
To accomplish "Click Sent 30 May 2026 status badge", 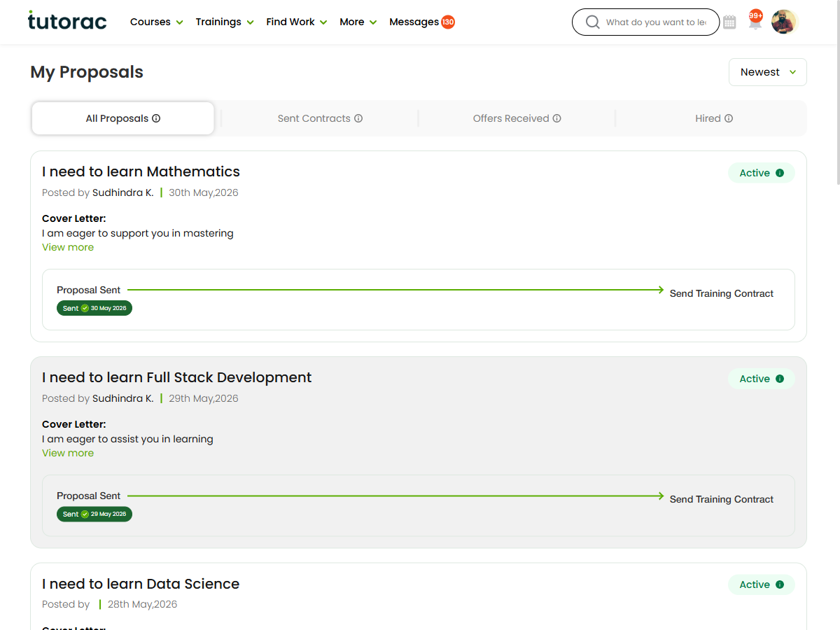I will (94, 308).
